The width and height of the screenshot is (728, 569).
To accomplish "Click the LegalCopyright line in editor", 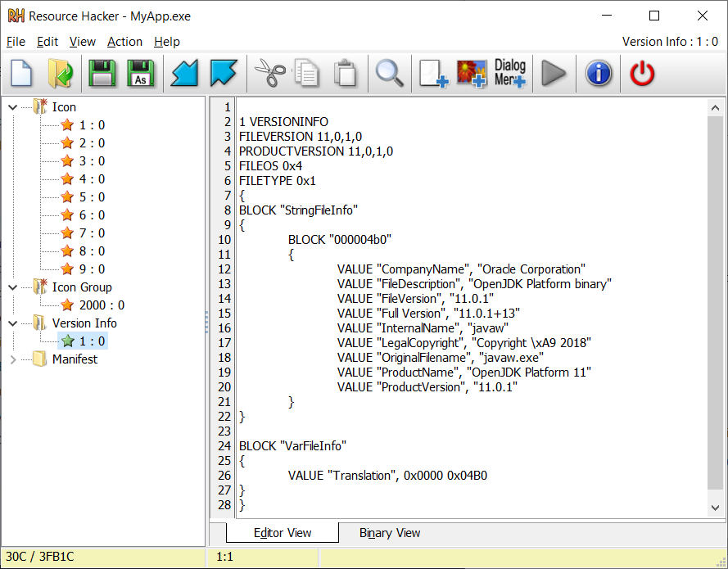I will pyautogui.click(x=464, y=342).
